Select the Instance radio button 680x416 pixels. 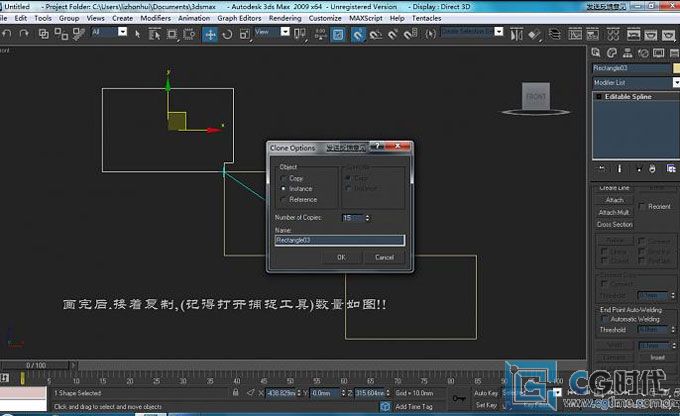[284, 189]
